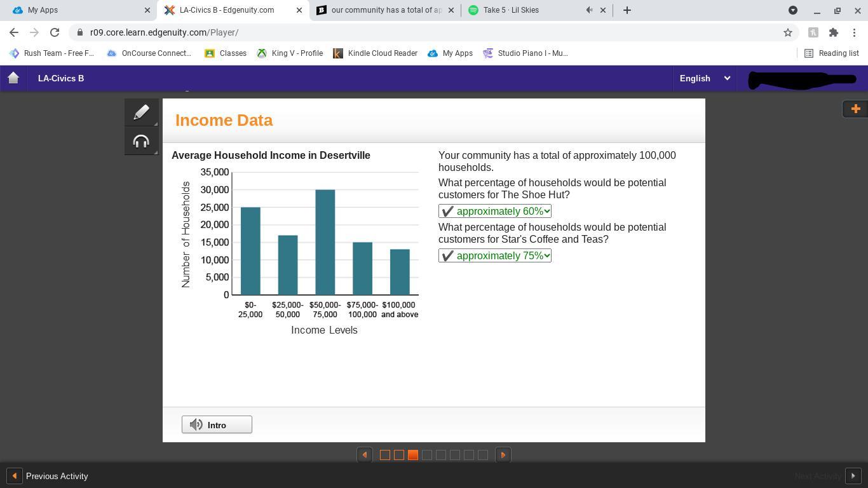
Task: Click the Edgenuity home icon
Action: coord(13,78)
